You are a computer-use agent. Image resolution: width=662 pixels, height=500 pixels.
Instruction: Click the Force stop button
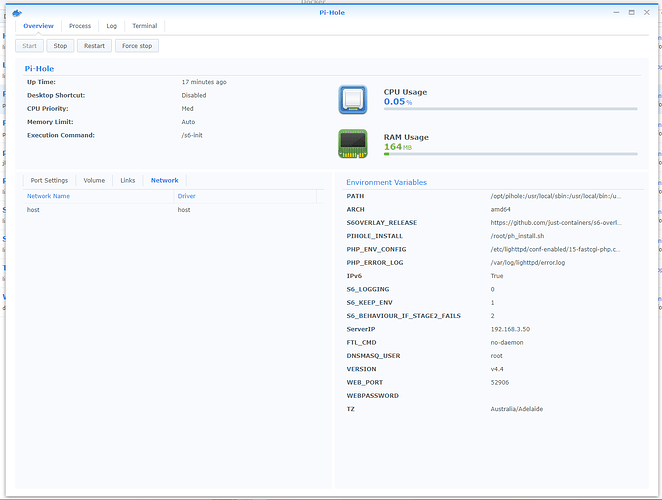click(136, 45)
